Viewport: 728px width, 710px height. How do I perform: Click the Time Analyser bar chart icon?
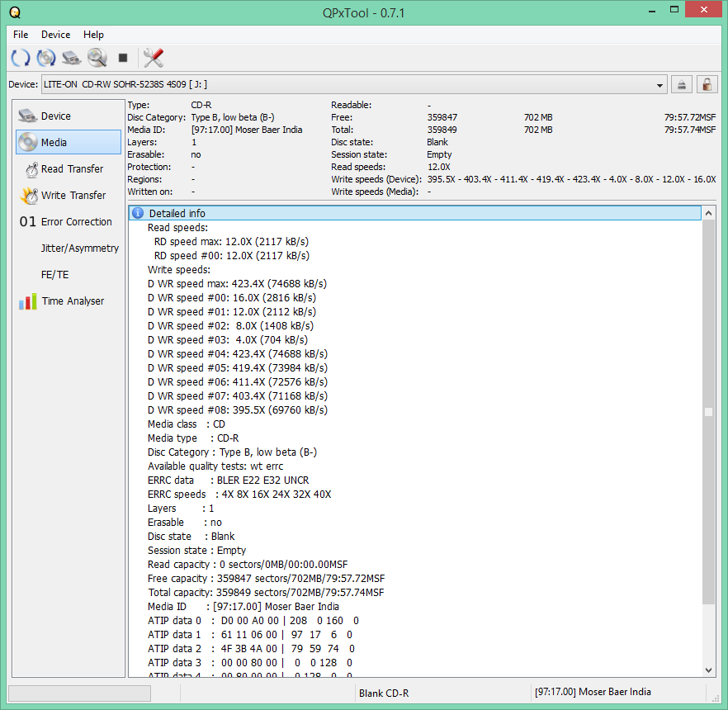click(x=28, y=301)
